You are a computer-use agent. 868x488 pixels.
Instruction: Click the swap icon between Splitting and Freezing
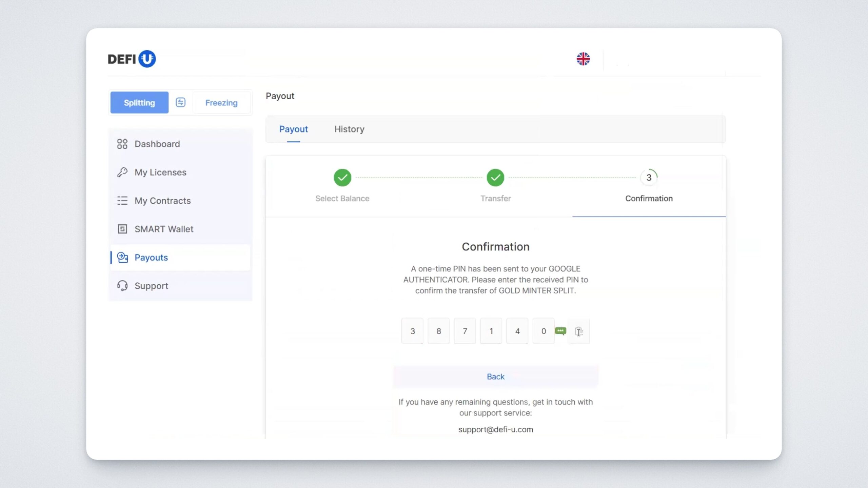[x=180, y=102]
